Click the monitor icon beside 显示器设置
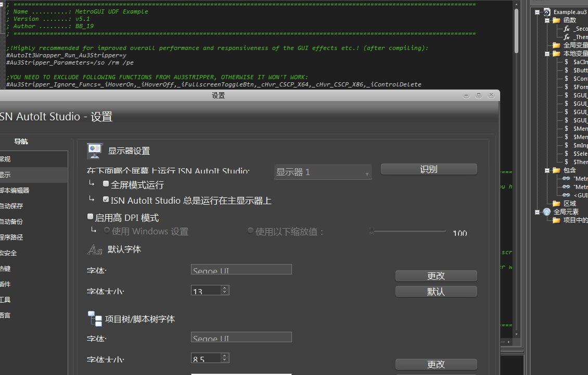The width and height of the screenshot is (588, 375). (x=94, y=151)
